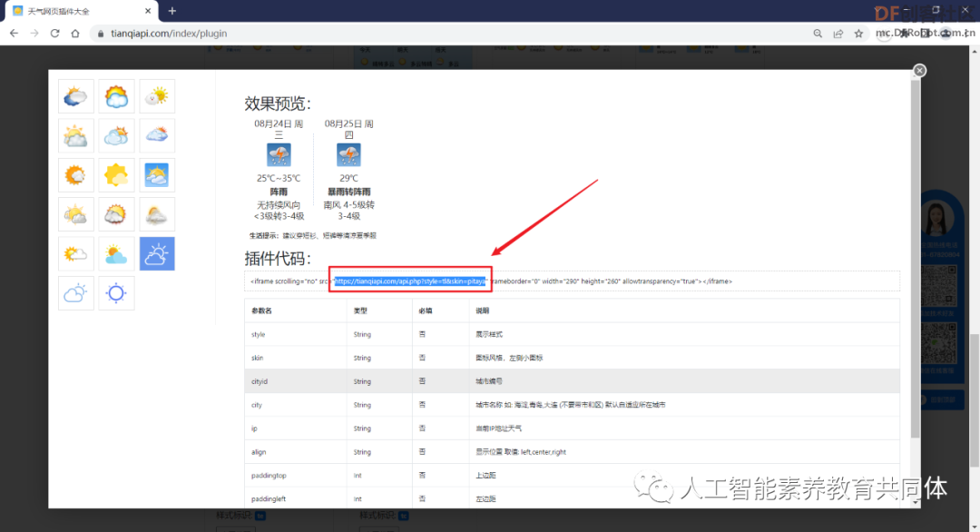This screenshot has height=532, width=980.
Task: Click the page scrollbar's up arrow
Action: tap(974, 51)
